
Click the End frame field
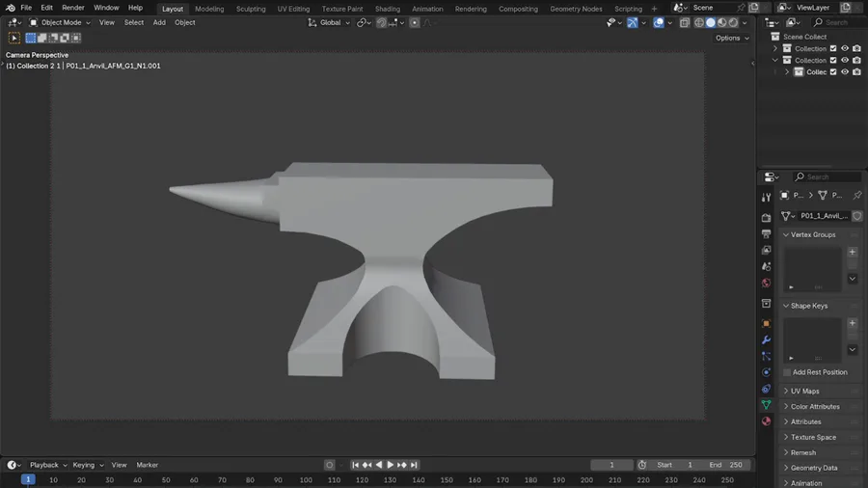click(726, 465)
